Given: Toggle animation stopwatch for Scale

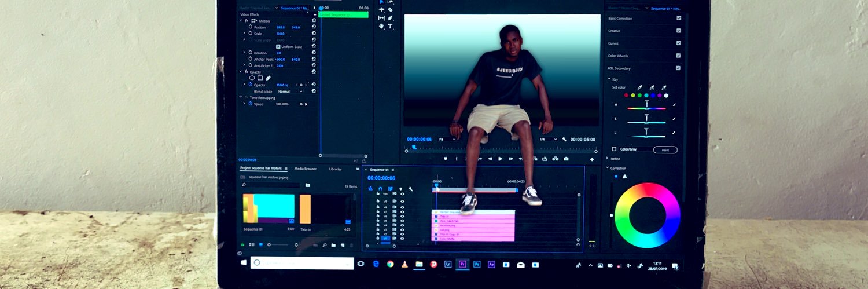Looking at the screenshot, I should click(250, 34).
